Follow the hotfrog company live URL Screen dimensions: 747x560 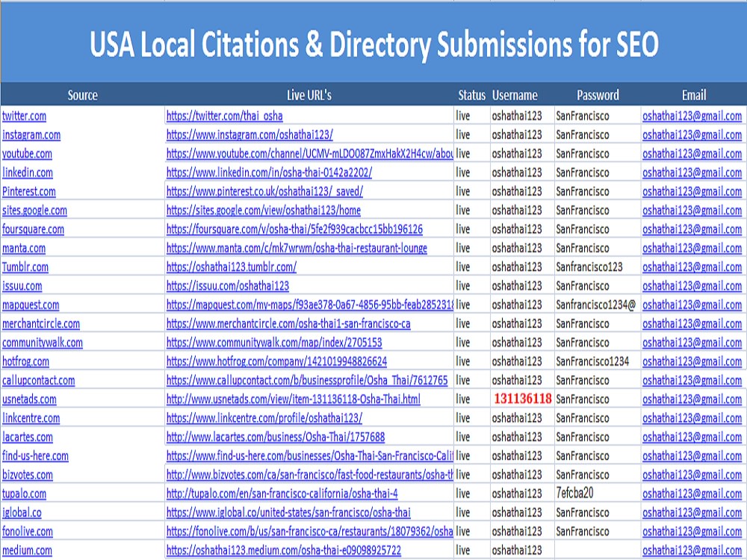277,361
